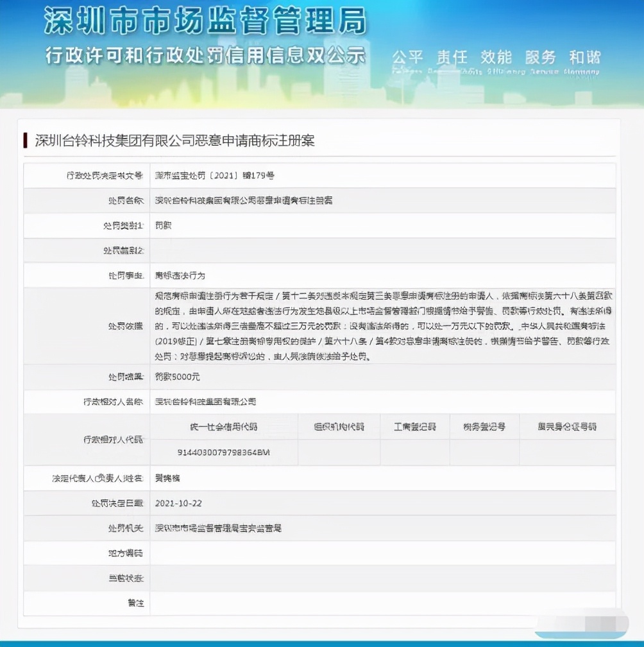Click the case name value in the 处罚名称 row
This screenshot has height=647, width=644.
click(244, 201)
